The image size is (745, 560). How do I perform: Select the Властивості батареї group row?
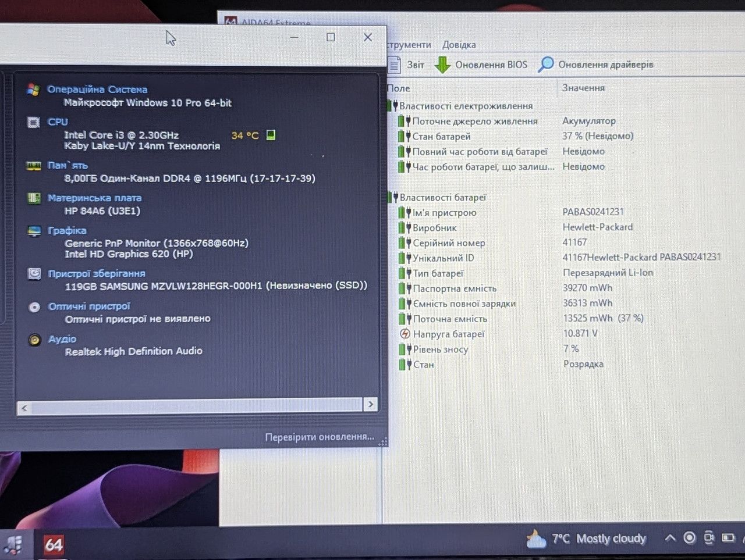437,197
